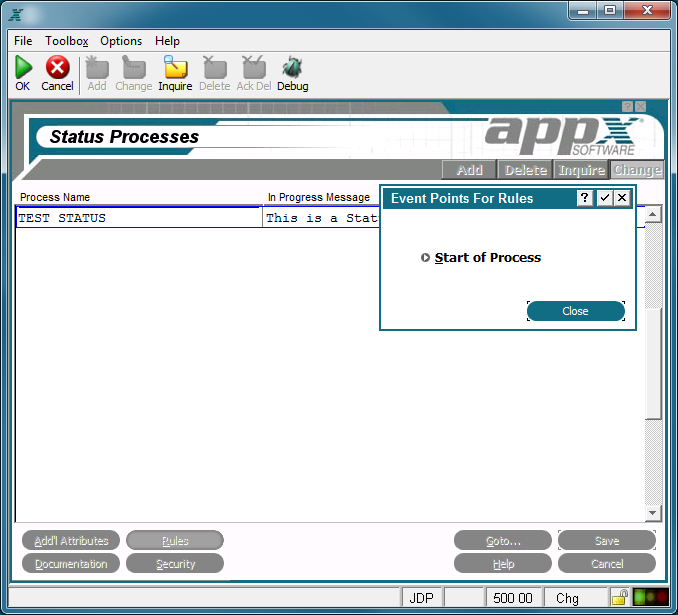Screen dimensions: 678x615
Task: Click the bottom Cancel button
Action: point(607,564)
